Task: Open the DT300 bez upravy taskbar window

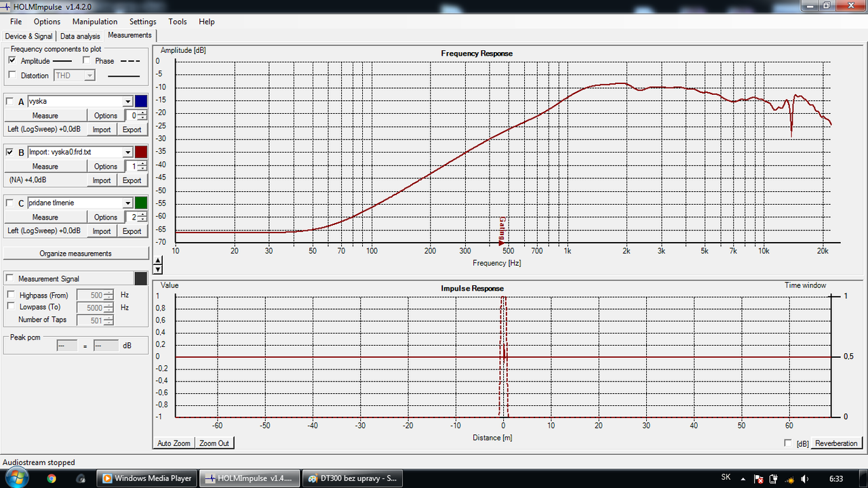Action: 353,479
